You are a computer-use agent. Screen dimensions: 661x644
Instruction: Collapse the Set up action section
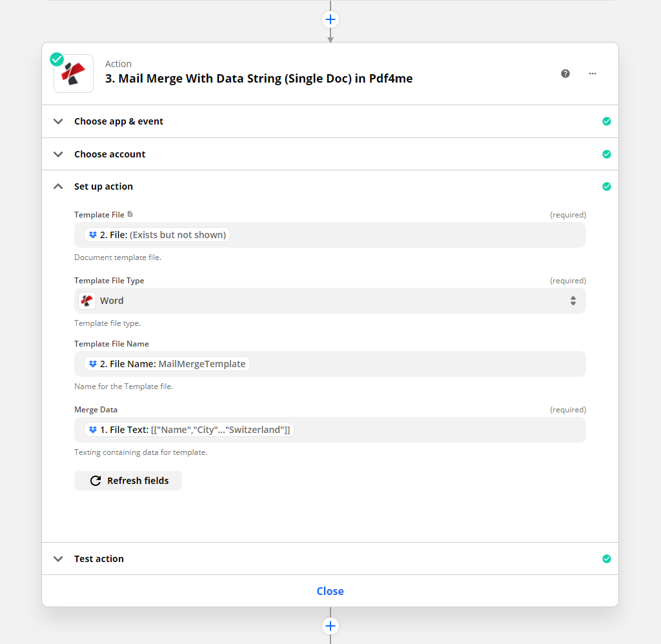[x=58, y=186]
